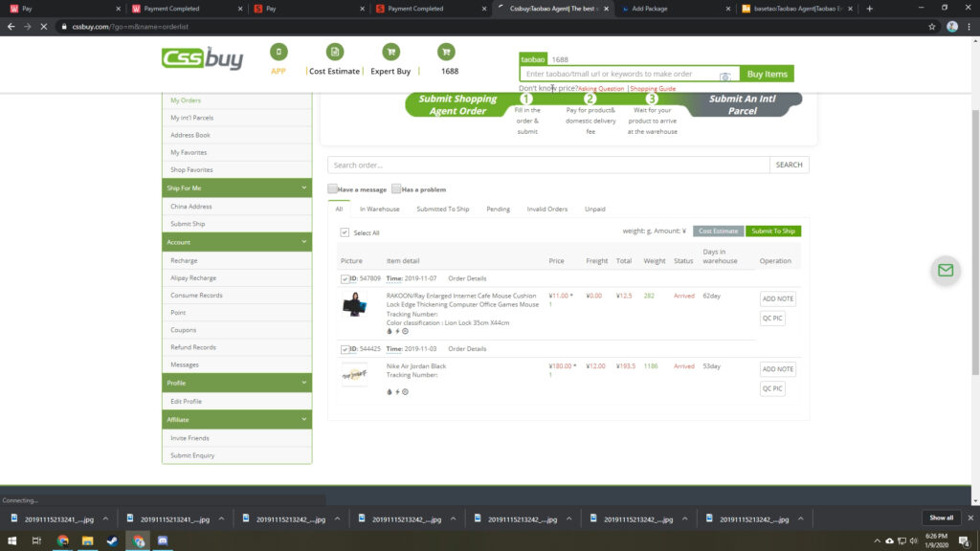Toggle Have a message checkbox

332,188
